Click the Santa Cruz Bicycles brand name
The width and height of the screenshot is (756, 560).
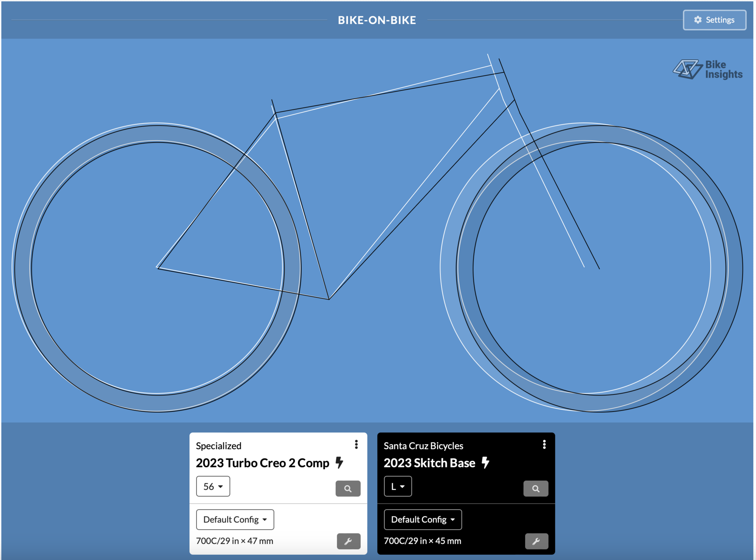click(x=423, y=446)
